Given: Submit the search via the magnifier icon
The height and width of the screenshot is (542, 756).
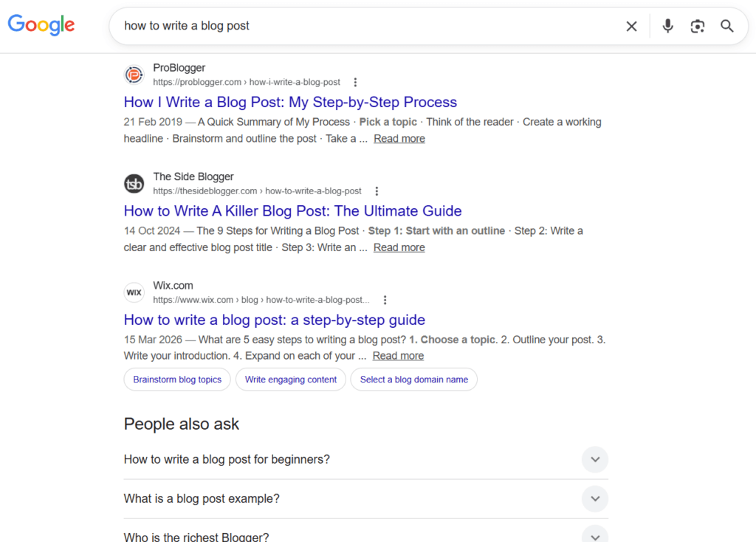Looking at the screenshot, I should tap(727, 26).
